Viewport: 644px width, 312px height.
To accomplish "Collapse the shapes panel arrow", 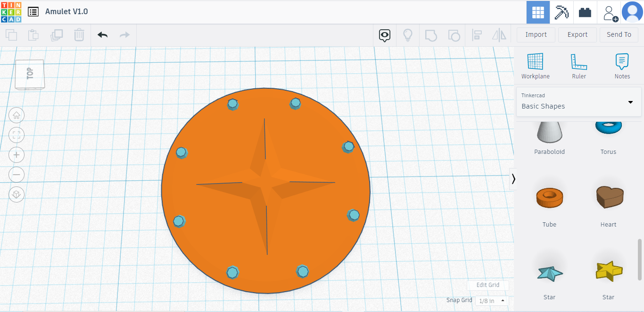I will (x=513, y=179).
